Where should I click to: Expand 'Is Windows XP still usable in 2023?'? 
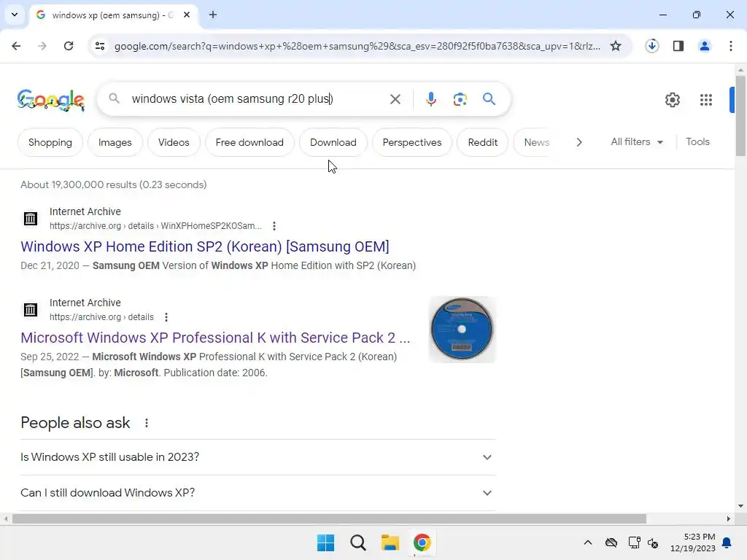[x=258, y=457]
